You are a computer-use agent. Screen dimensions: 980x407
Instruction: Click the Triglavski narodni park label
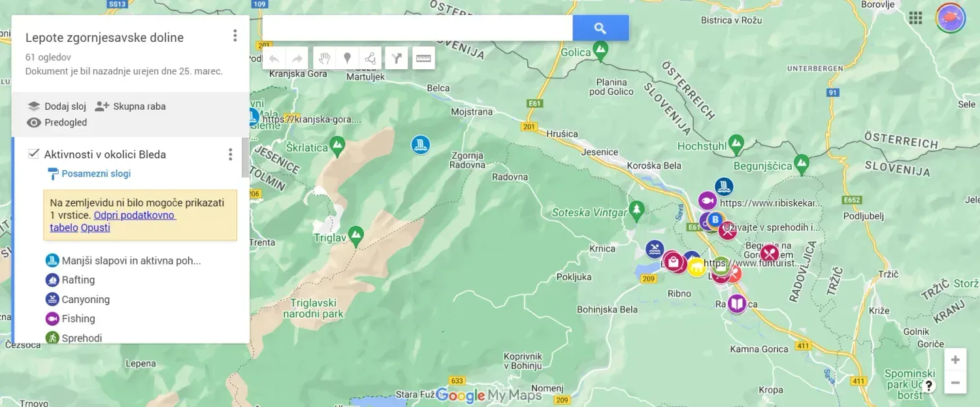[313, 308]
